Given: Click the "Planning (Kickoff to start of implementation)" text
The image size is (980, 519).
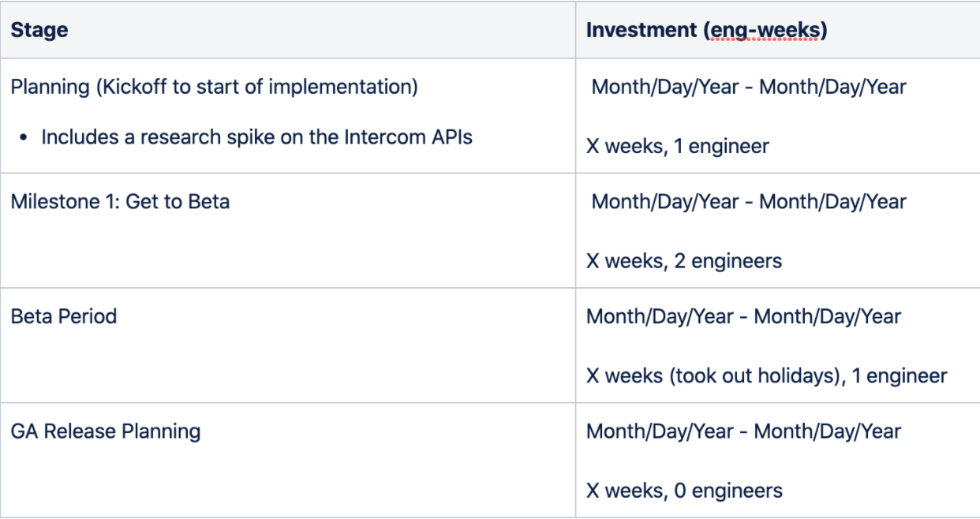Looking at the screenshot, I should click(214, 86).
